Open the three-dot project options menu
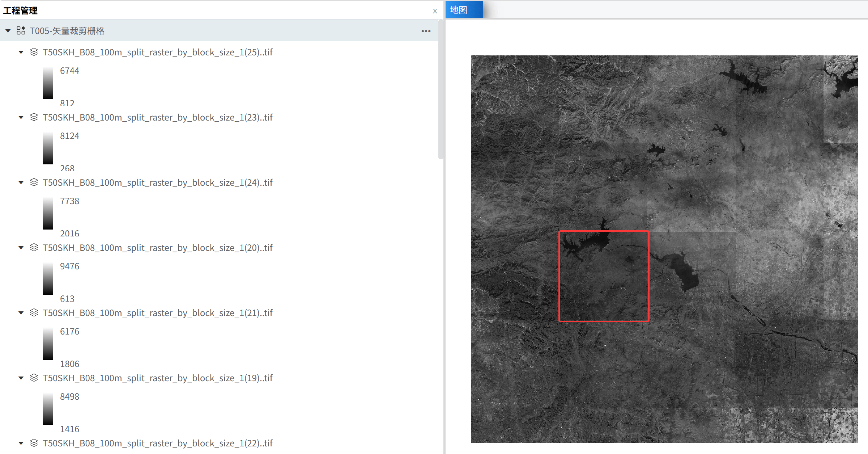 (426, 31)
